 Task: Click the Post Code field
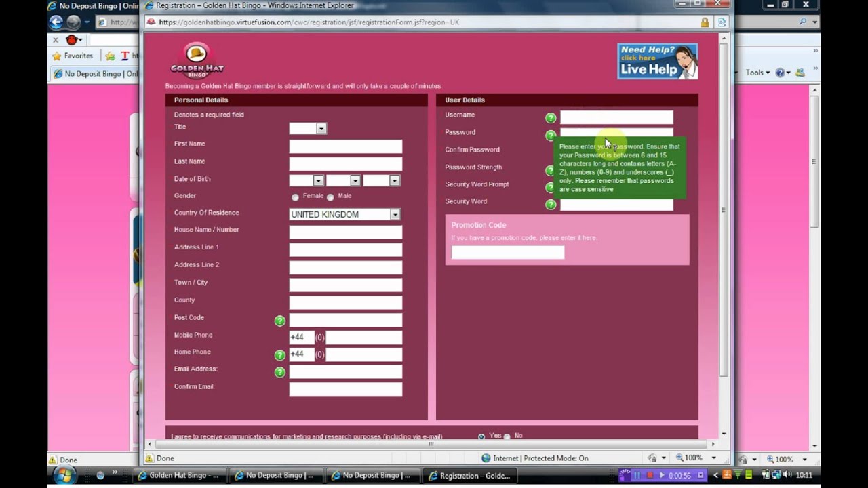click(x=346, y=320)
